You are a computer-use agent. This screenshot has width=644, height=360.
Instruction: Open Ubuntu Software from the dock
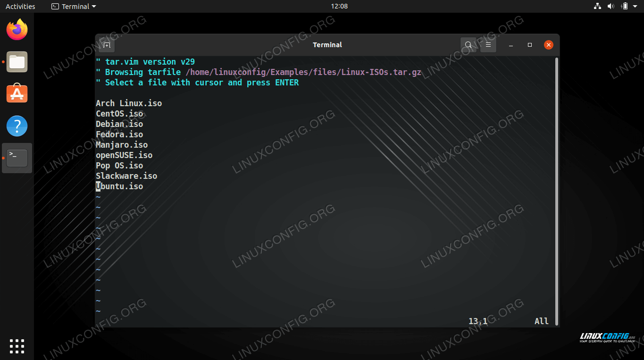pos(17,94)
